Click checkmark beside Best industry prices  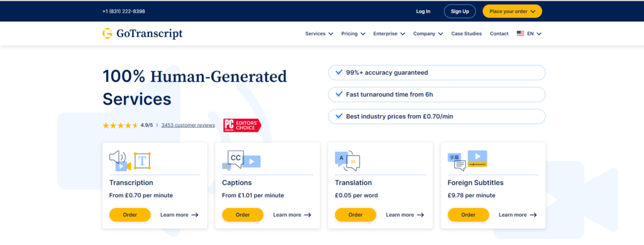tap(339, 117)
